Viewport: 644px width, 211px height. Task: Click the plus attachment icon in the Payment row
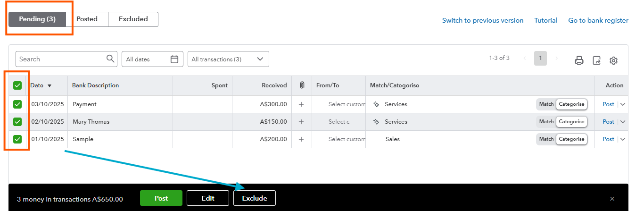click(x=301, y=104)
